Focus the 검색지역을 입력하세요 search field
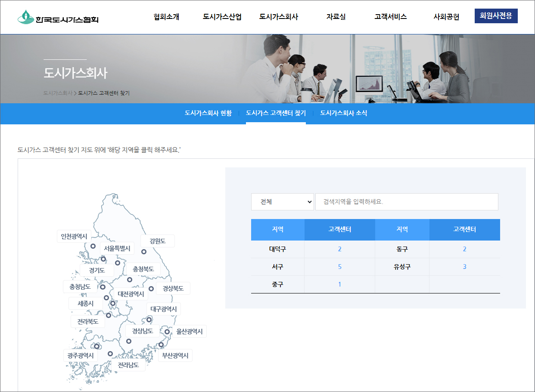The width and height of the screenshot is (535, 392). tap(407, 202)
